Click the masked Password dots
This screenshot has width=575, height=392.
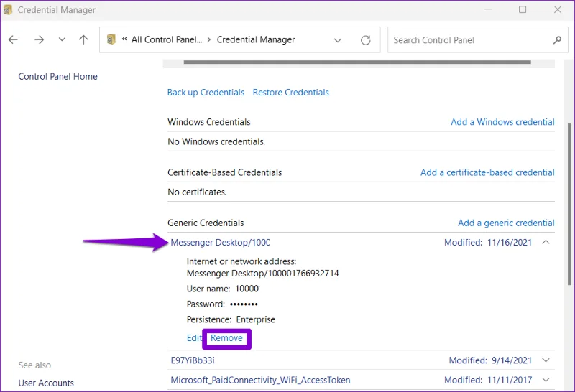point(244,304)
